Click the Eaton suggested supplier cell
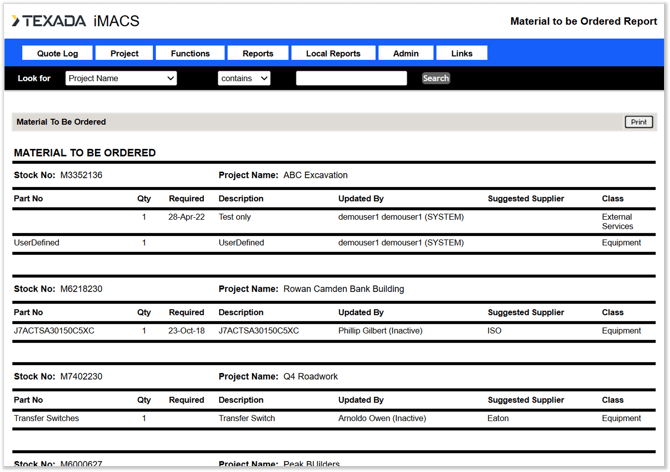The height and width of the screenshot is (472, 670). [498, 419]
